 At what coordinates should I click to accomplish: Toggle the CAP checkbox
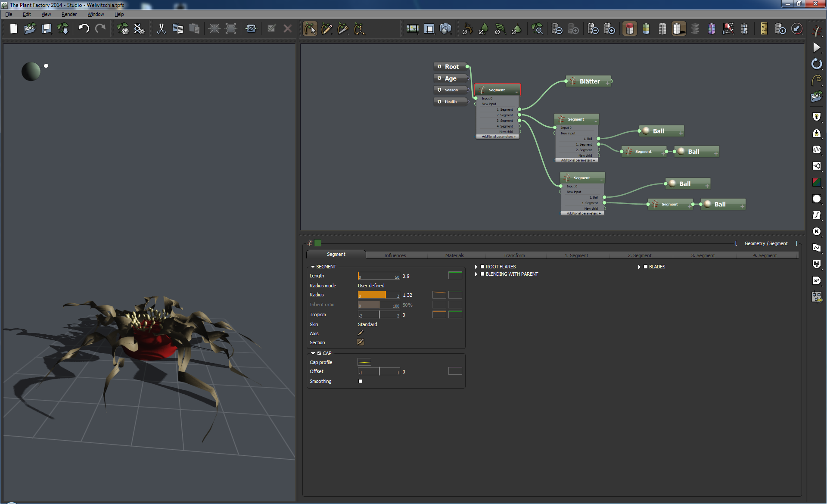point(319,353)
